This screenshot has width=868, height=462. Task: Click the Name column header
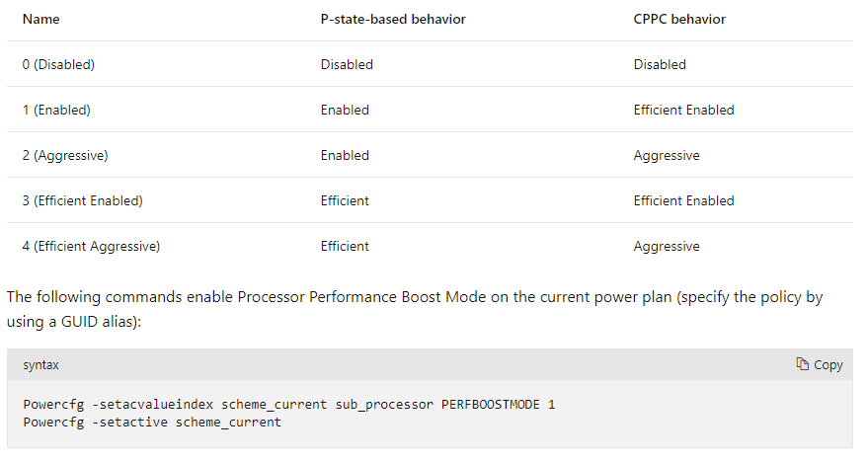click(40, 19)
